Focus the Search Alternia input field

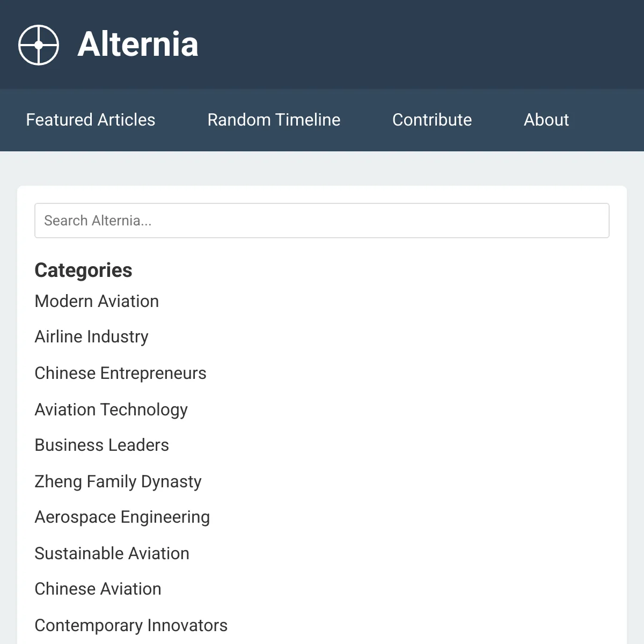click(x=322, y=221)
